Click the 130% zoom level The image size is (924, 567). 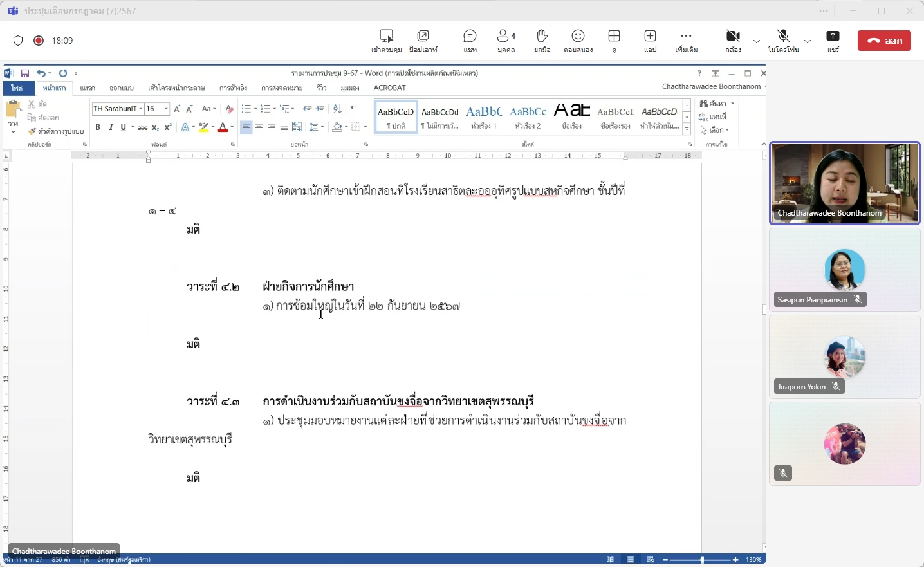click(753, 560)
